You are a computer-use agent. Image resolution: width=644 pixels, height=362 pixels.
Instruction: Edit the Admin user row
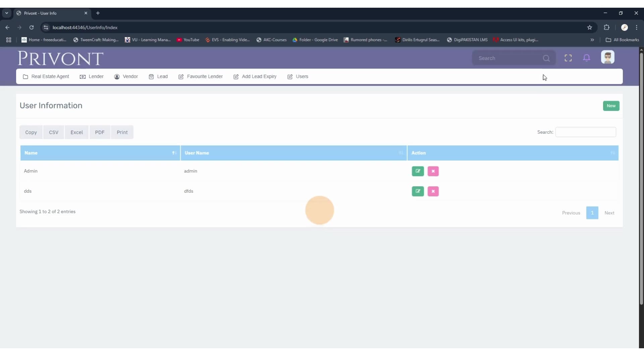tap(418, 171)
